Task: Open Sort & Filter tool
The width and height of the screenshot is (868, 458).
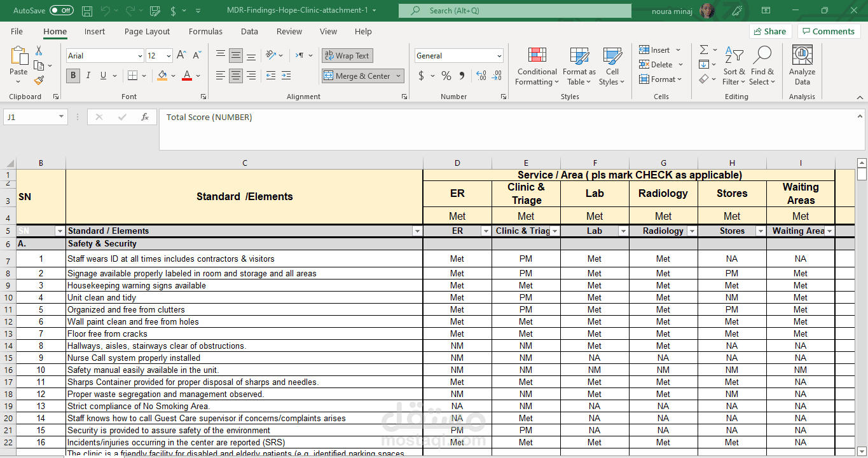Action: click(734, 67)
